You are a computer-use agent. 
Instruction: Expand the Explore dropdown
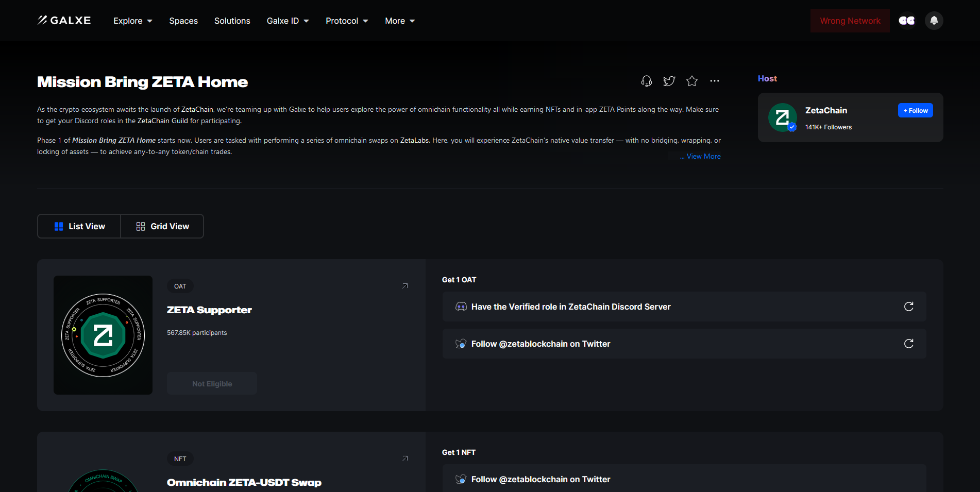click(133, 21)
